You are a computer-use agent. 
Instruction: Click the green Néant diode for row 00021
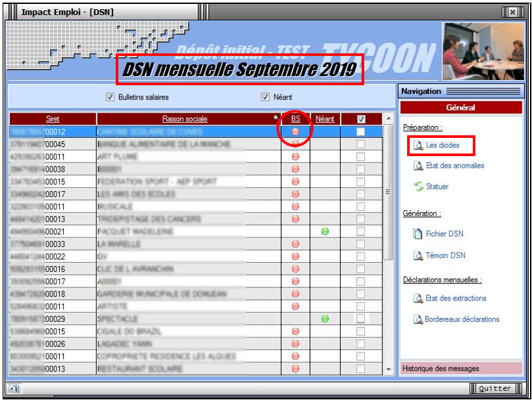pos(325,232)
